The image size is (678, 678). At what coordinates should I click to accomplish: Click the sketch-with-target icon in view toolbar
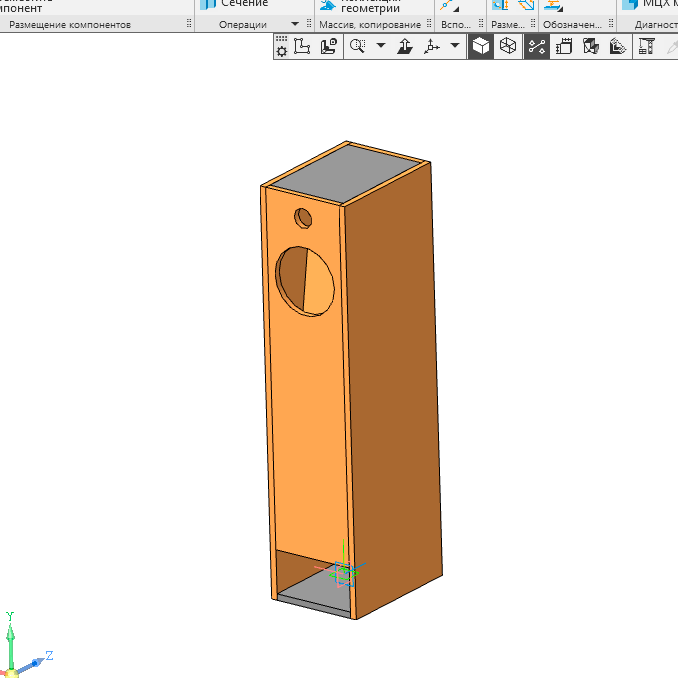click(x=329, y=46)
